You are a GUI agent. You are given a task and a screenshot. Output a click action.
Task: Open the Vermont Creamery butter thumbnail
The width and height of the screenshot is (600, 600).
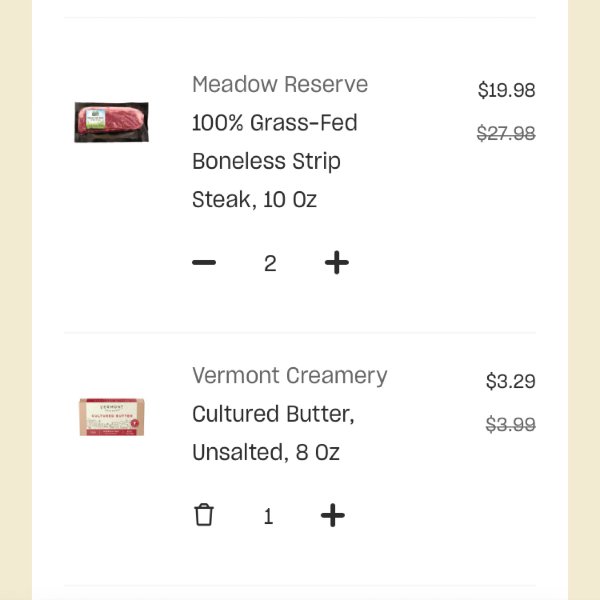click(112, 417)
